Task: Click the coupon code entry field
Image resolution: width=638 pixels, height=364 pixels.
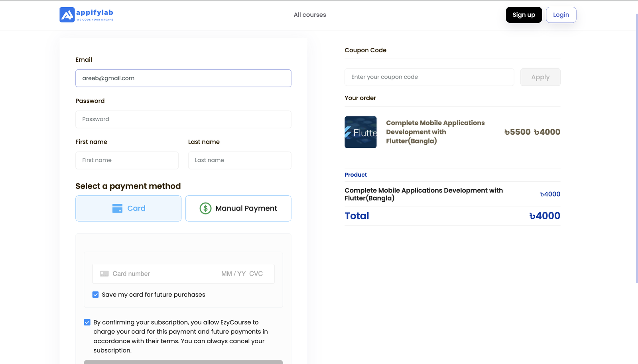Action: pyautogui.click(x=429, y=77)
